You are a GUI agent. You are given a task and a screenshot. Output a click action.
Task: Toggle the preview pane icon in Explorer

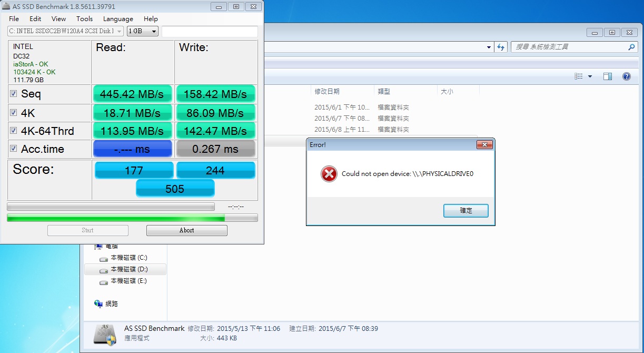[607, 76]
